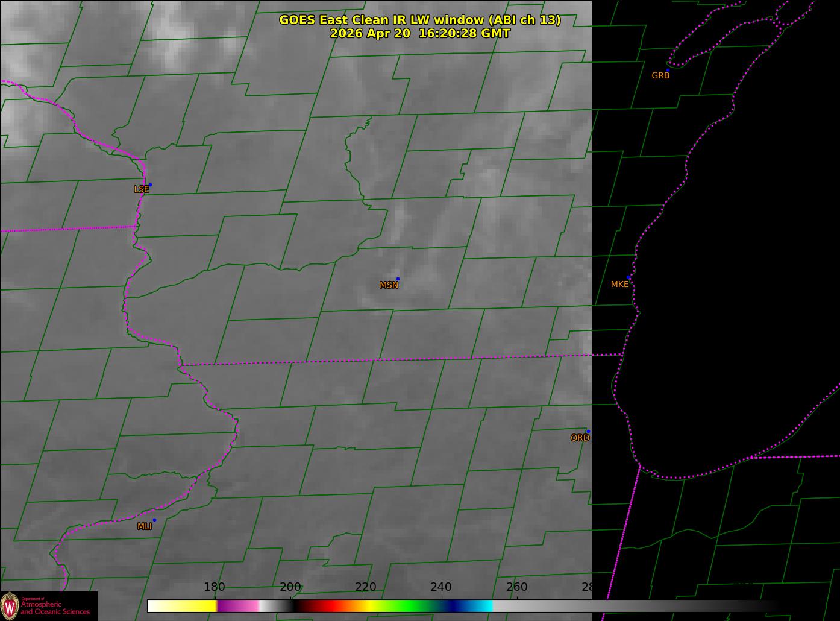The image size is (840, 621).
Task: Click the 180 label on temperature scale
Action: (x=215, y=587)
